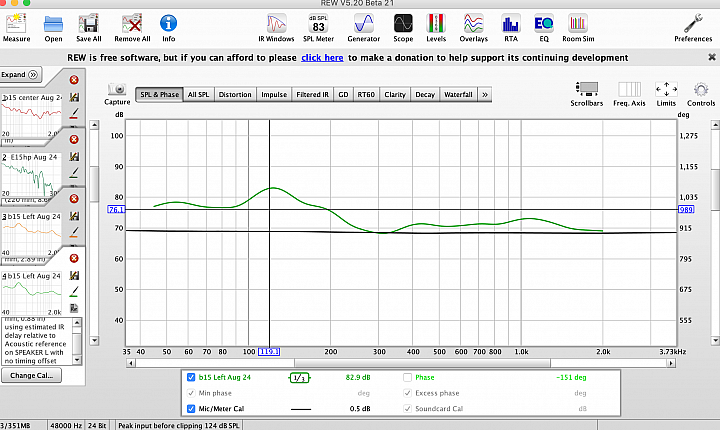Select the E15hp Aug 24 measurement thumbnail

[31, 175]
